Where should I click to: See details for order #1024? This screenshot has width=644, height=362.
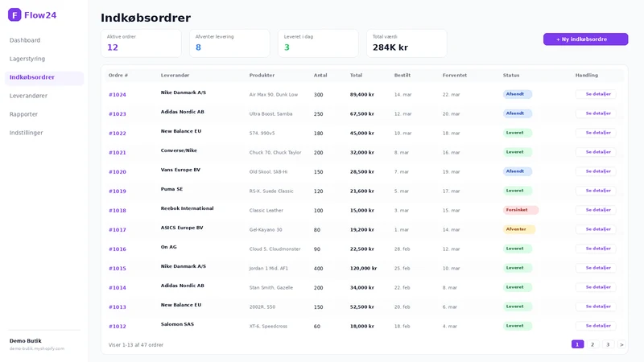(x=596, y=94)
